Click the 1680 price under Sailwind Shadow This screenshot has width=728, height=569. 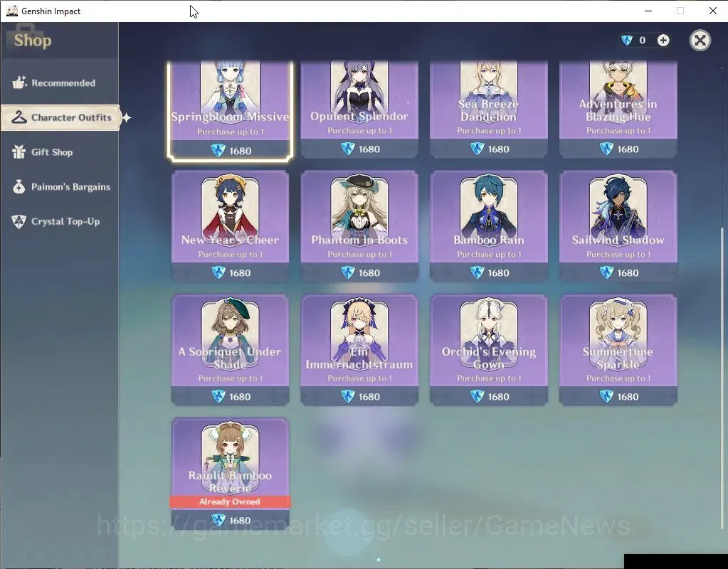[628, 273]
